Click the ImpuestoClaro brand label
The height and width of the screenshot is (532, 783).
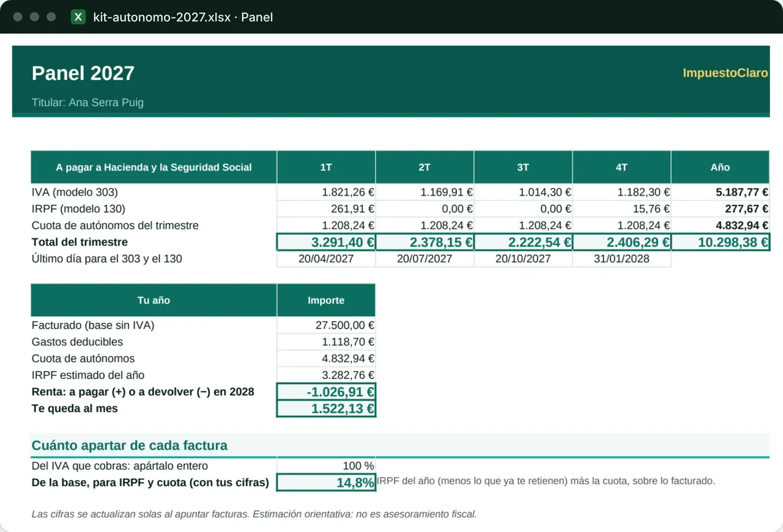click(725, 73)
